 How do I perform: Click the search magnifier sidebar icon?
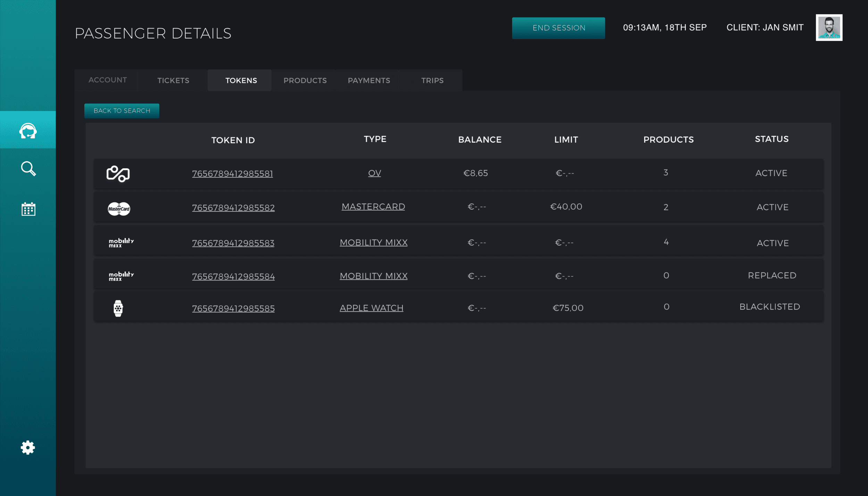(x=28, y=169)
